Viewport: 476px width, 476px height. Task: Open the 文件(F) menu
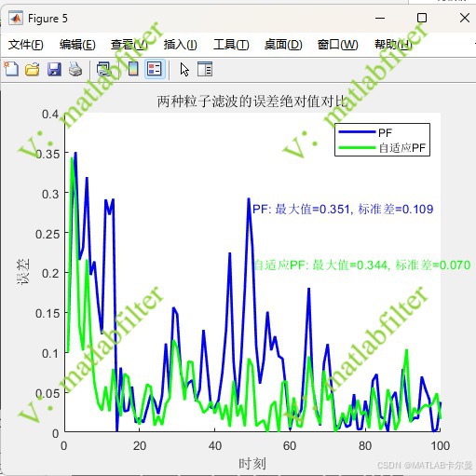click(x=26, y=45)
